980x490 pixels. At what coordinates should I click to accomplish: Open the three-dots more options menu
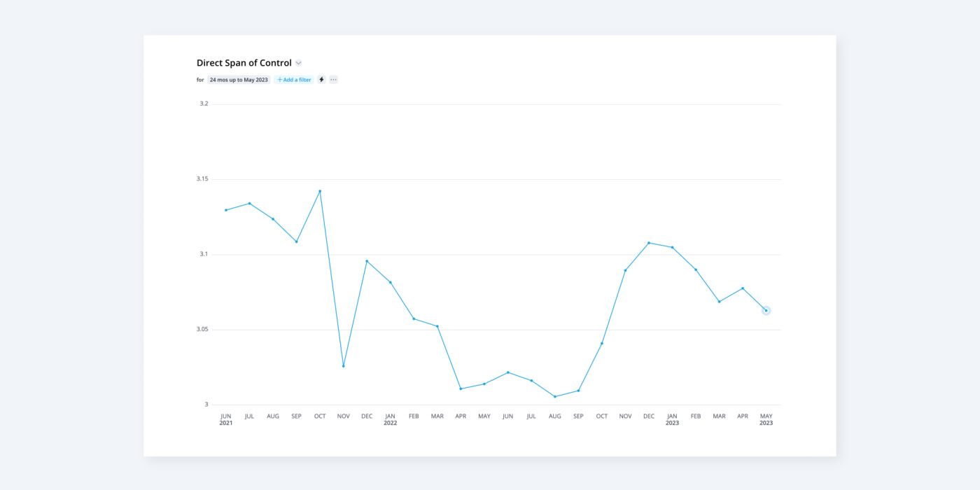pos(333,80)
